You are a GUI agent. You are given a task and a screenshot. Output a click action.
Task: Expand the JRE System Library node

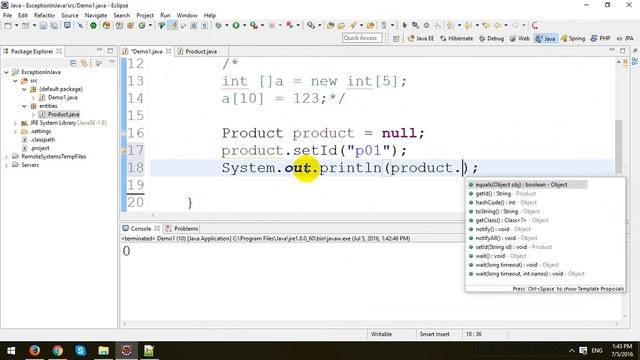click(15, 123)
